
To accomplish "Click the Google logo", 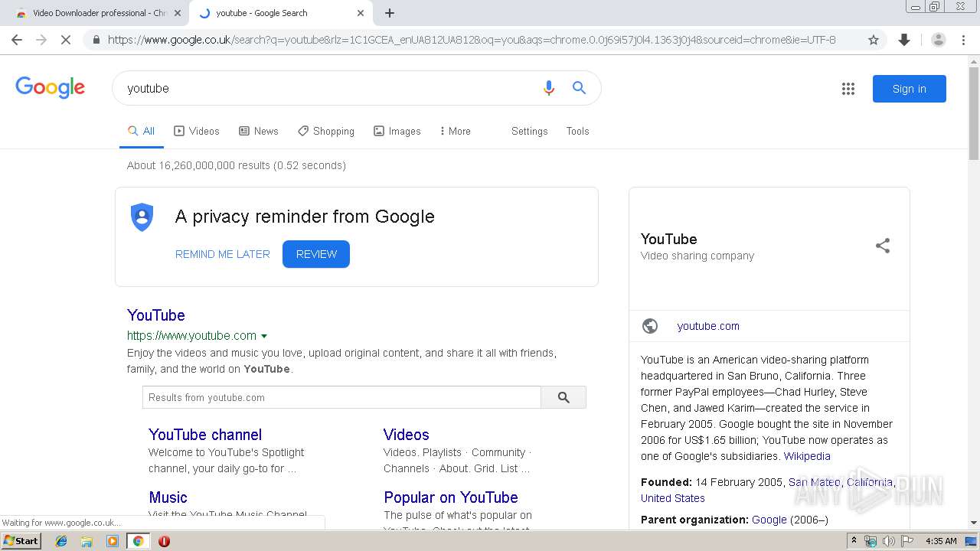I will coord(51,87).
